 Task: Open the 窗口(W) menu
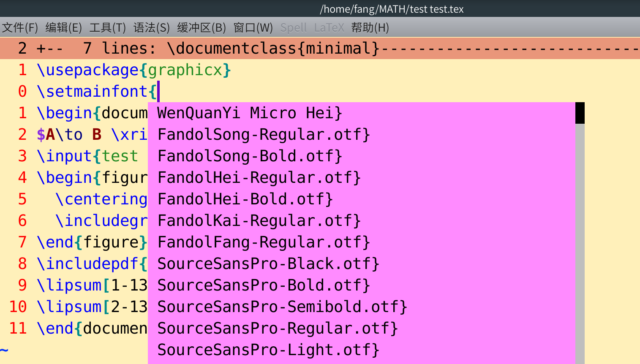click(253, 28)
